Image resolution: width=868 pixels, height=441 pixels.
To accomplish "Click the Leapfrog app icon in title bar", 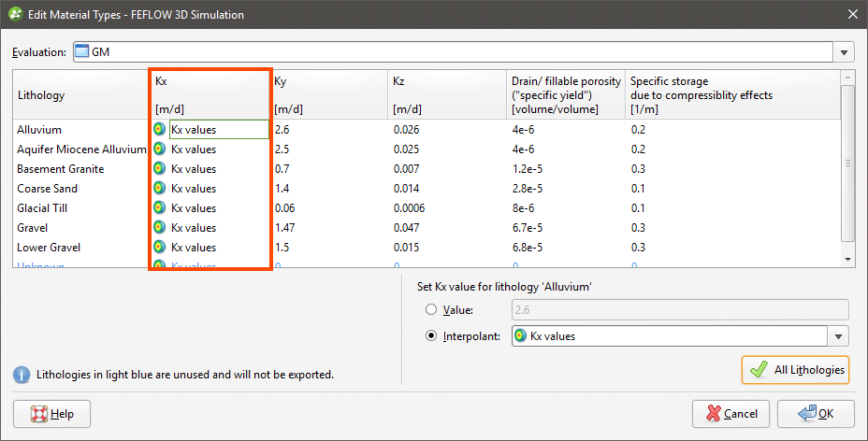I will coord(15,14).
